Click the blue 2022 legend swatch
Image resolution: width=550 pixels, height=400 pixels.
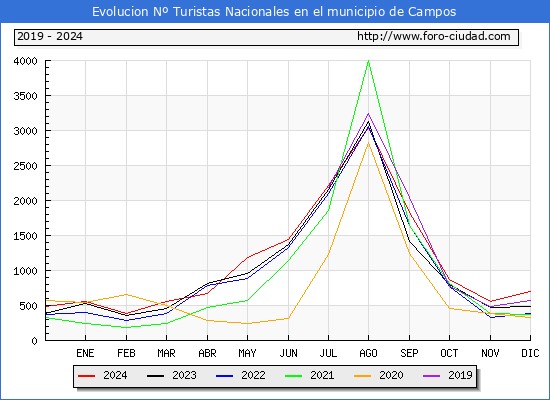click(224, 376)
